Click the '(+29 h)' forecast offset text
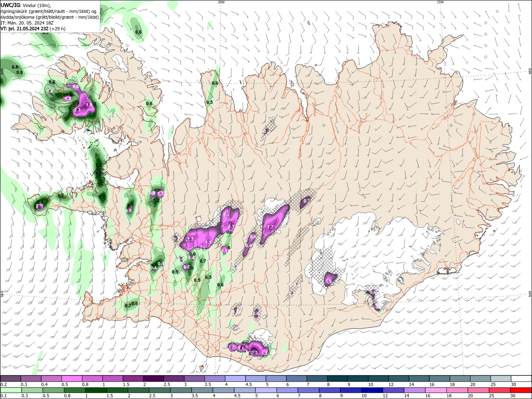The width and height of the screenshot is (532, 399). (58, 29)
